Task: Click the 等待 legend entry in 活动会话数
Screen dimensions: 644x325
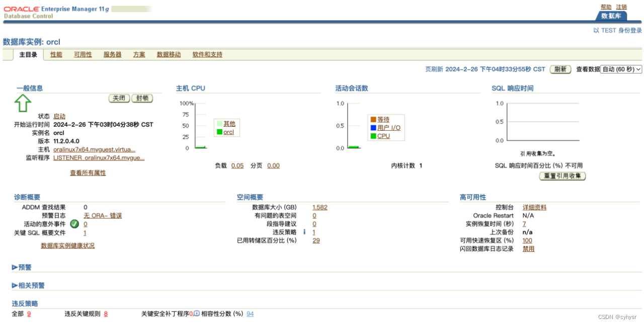Action: (383, 119)
